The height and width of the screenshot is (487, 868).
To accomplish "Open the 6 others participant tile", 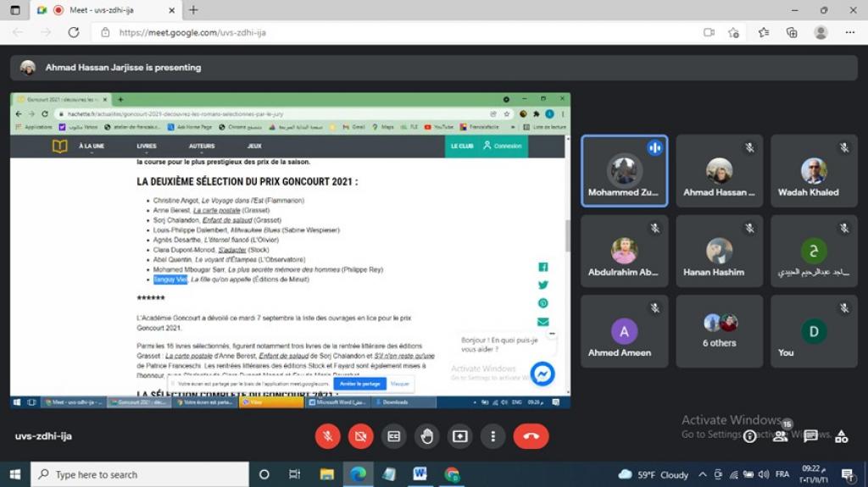I will [x=719, y=330].
